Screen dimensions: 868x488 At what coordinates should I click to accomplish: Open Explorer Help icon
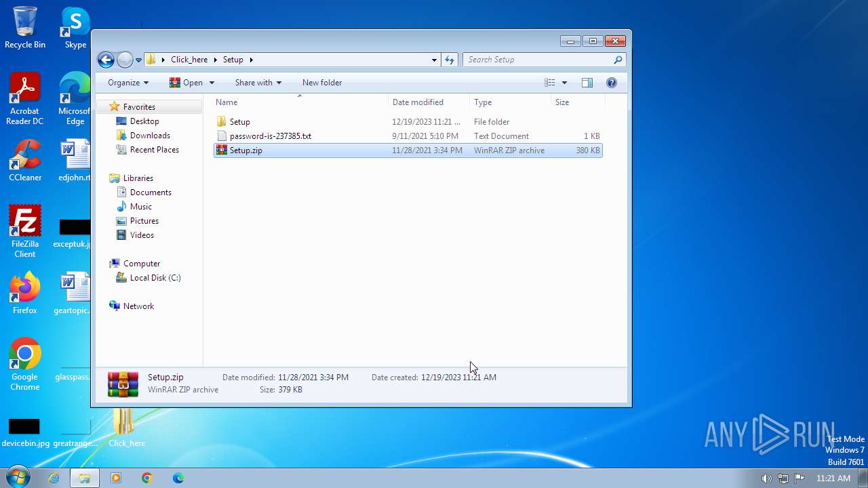point(612,83)
